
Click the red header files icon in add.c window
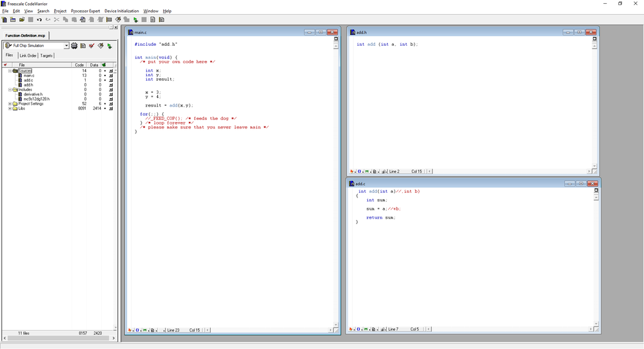click(x=351, y=329)
